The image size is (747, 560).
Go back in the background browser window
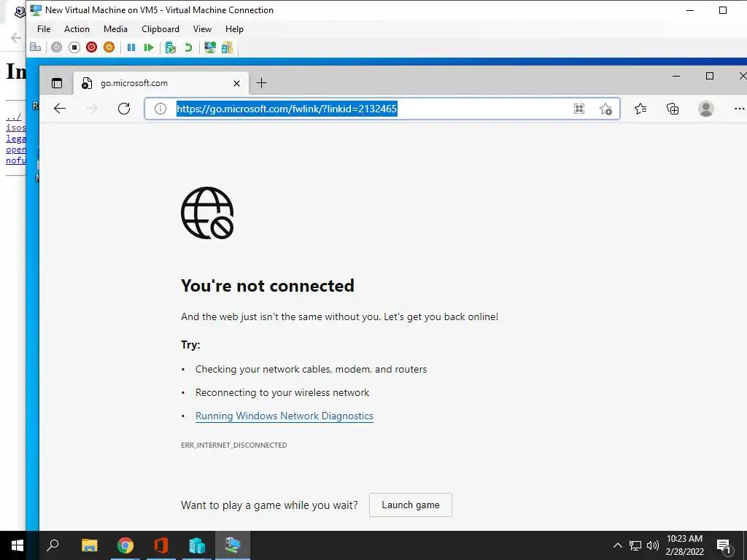point(16,38)
